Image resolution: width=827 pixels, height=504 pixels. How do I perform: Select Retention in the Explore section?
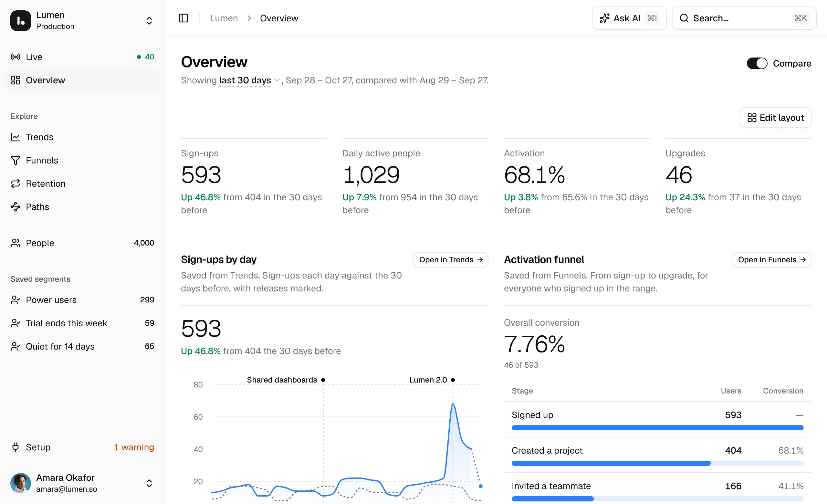coord(82,184)
